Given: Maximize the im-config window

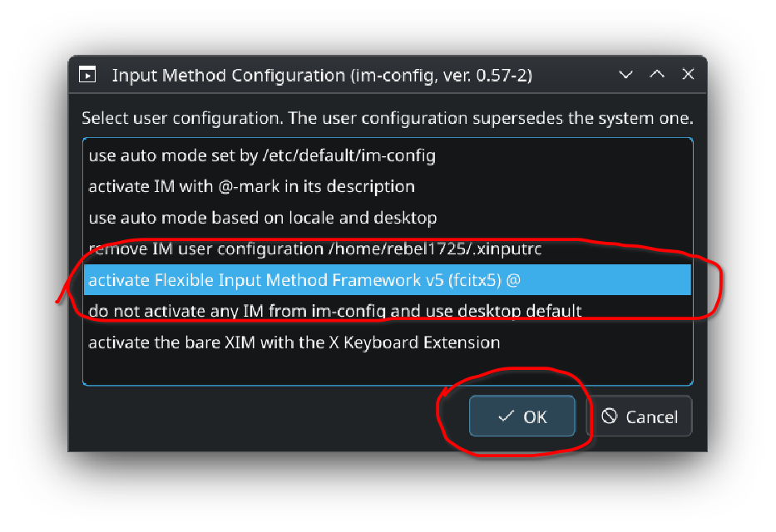Looking at the screenshot, I should tap(657, 75).
